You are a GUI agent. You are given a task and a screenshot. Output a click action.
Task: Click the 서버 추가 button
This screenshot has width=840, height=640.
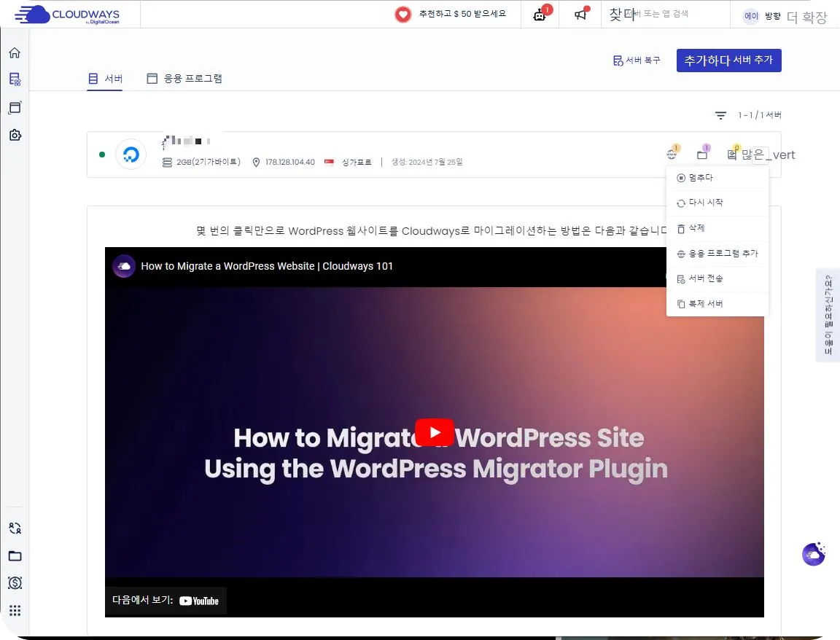[728, 61]
